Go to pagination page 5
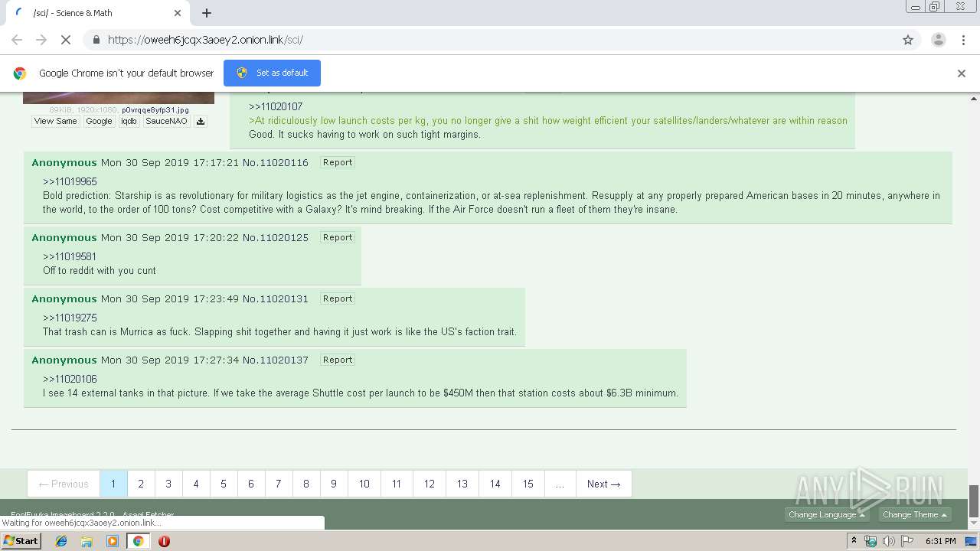Viewport: 980px width, 551px height. [224, 484]
